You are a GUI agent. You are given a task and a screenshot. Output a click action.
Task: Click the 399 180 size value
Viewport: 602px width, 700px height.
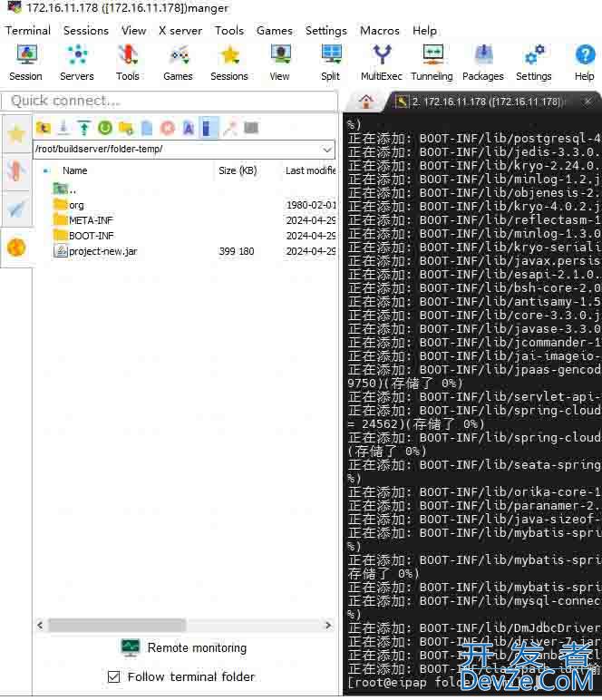pos(237,251)
